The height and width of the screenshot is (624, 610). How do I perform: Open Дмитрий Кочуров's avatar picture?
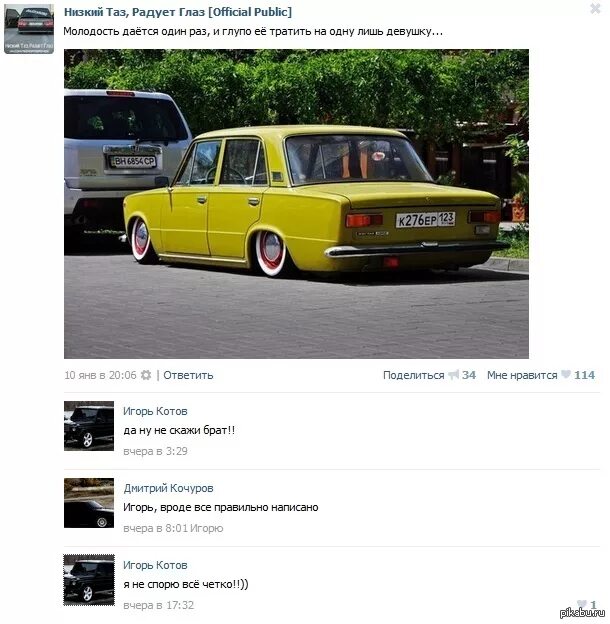point(89,503)
